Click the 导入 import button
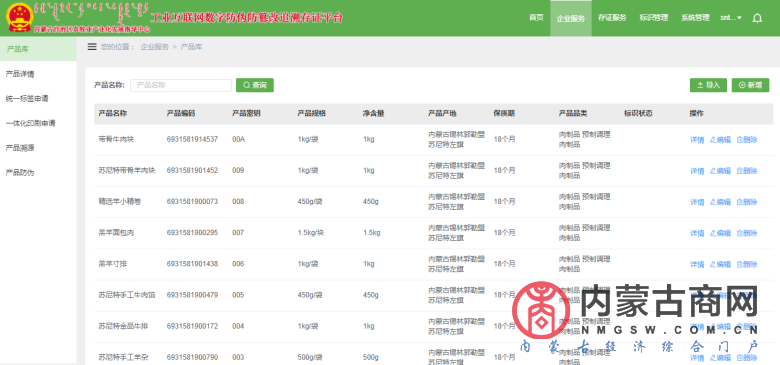The width and height of the screenshot is (780, 365). pyautogui.click(x=708, y=86)
